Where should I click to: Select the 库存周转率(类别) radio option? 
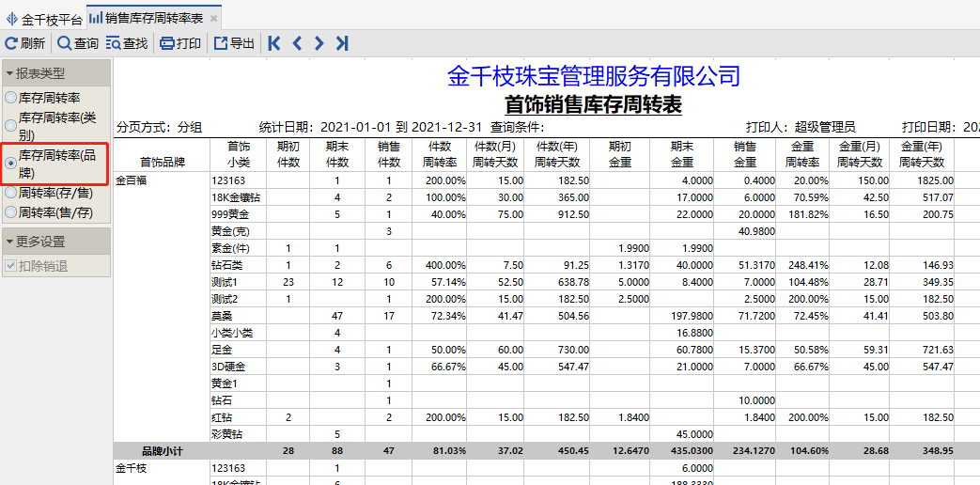click(50, 126)
